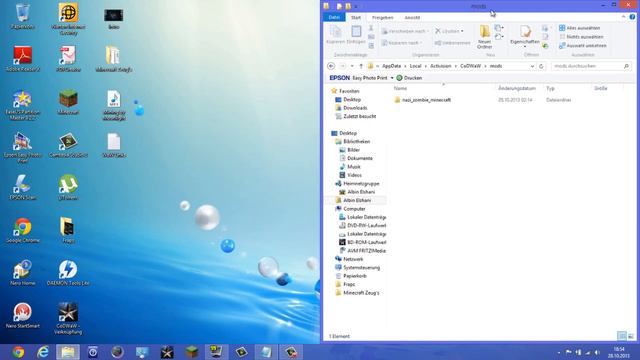Select the nazi_zombie_minecraft folder
The height and width of the screenshot is (360, 640).
(x=422, y=100)
